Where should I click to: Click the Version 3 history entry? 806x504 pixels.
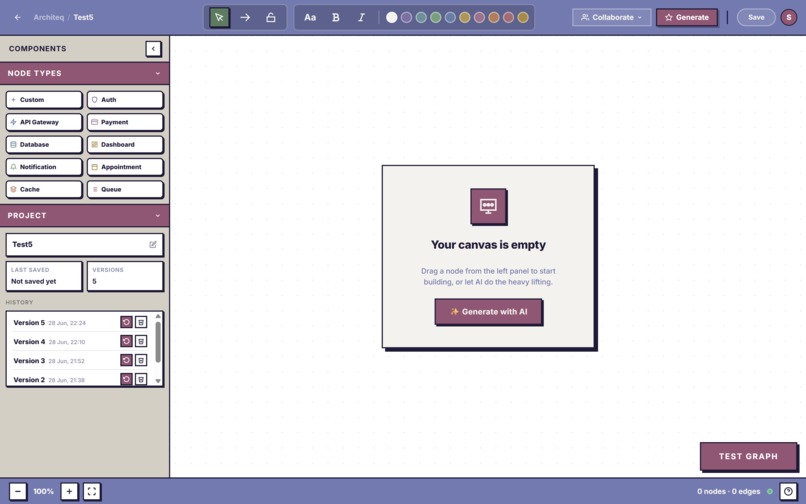80,361
